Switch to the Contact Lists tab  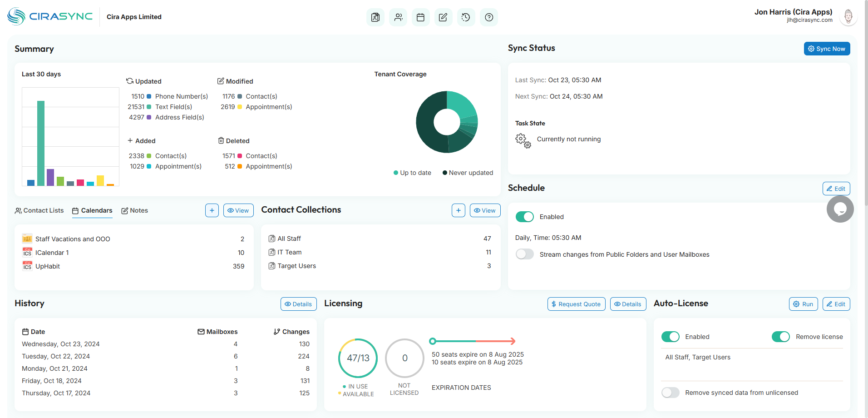pyautogui.click(x=39, y=210)
